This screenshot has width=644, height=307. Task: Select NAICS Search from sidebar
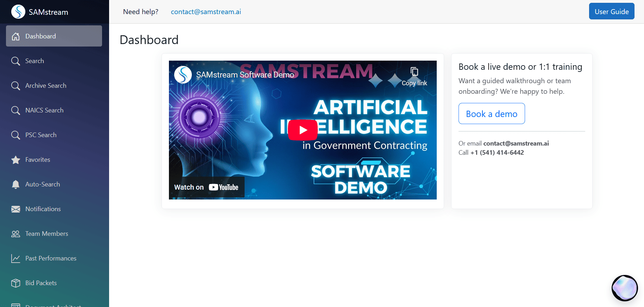coord(44,110)
